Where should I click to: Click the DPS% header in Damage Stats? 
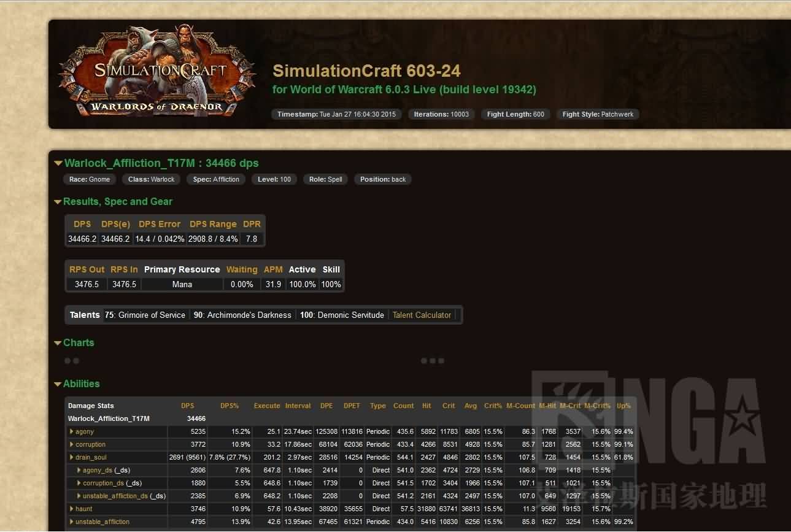click(x=230, y=406)
